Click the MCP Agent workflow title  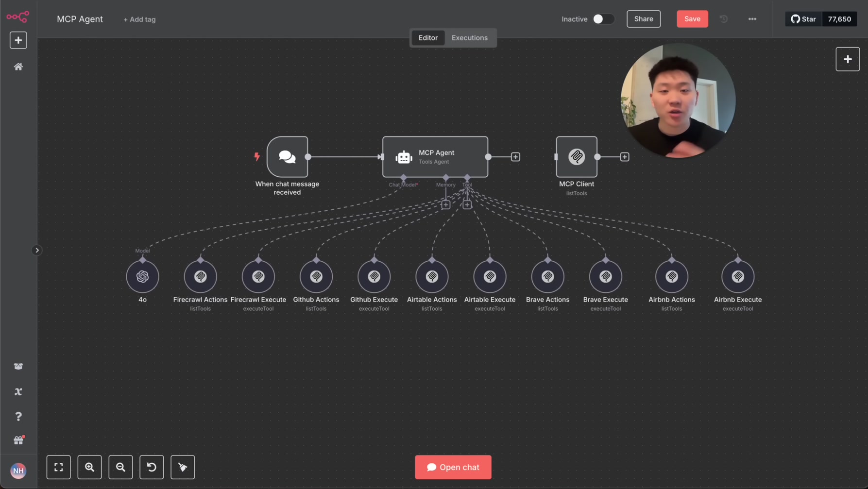(x=80, y=19)
